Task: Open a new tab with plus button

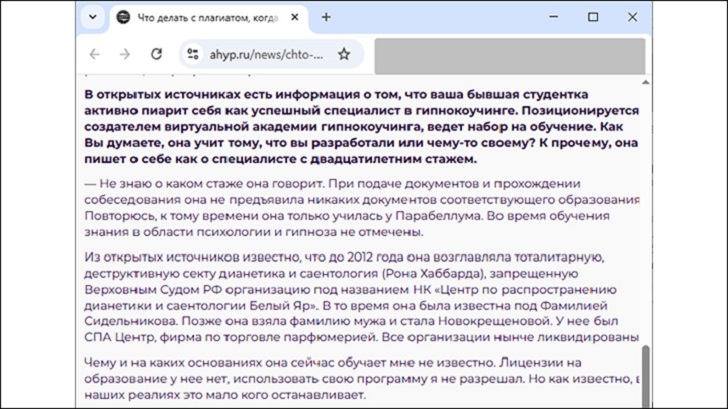Action: pyautogui.click(x=326, y=17)
